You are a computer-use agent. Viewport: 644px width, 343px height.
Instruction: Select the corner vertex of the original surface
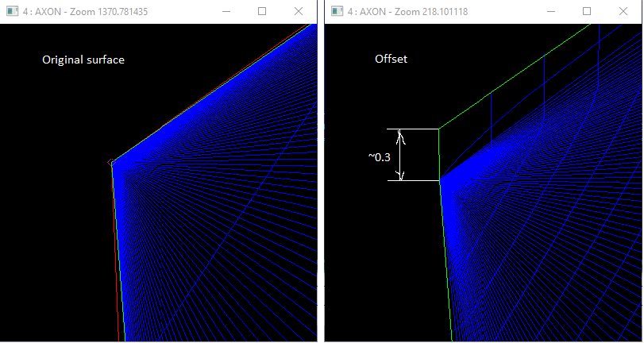(112, 163)
